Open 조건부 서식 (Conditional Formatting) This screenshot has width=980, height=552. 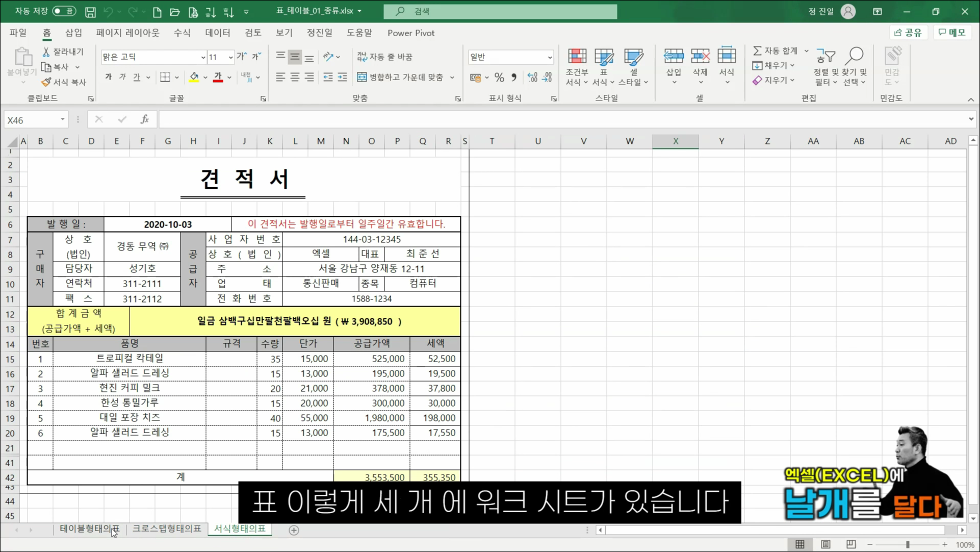[x=577, y=66]
